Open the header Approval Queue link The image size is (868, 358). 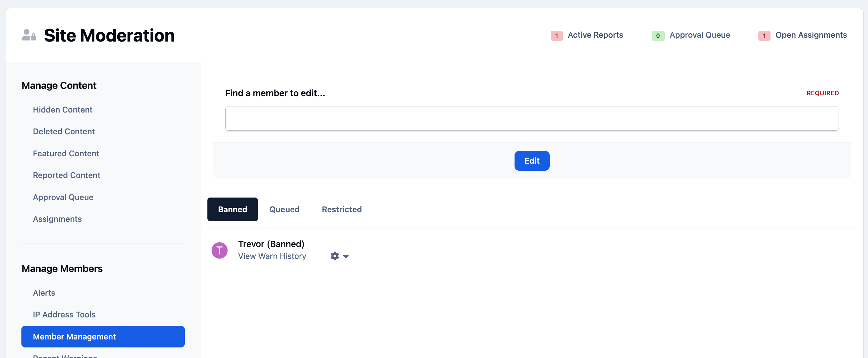(700, 35)
